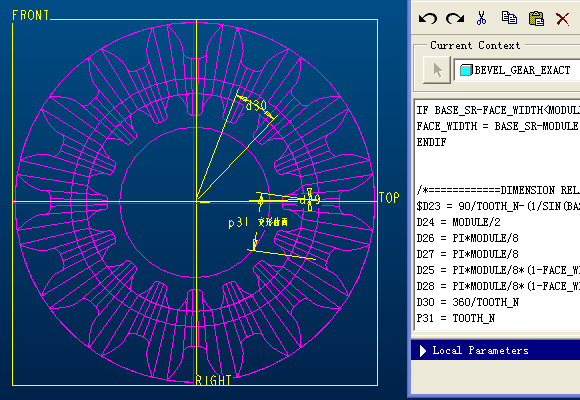Click the RIGHT datum plane label
Screen dimensions: 580x400
213,380
